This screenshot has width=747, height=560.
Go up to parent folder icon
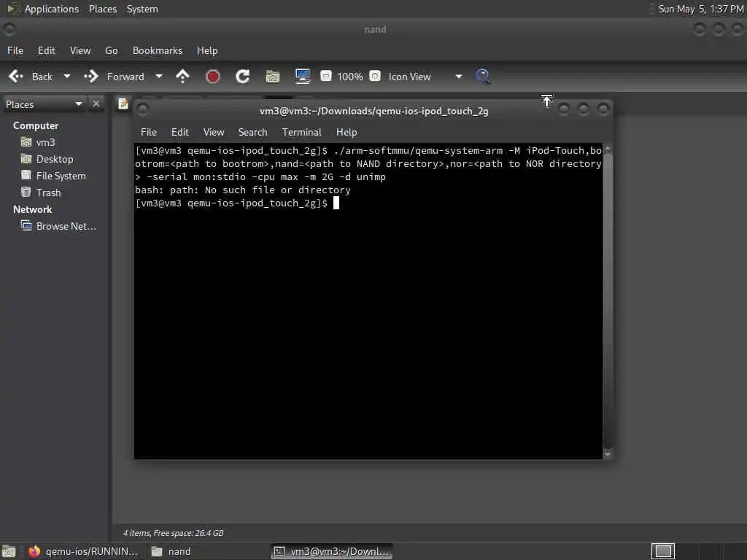pos(182,76)
